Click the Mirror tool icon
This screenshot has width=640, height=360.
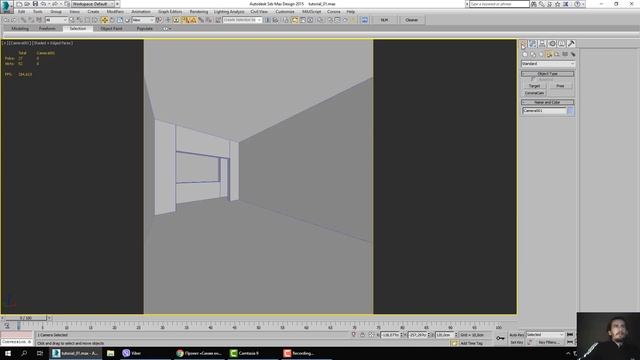coord(268,20)
